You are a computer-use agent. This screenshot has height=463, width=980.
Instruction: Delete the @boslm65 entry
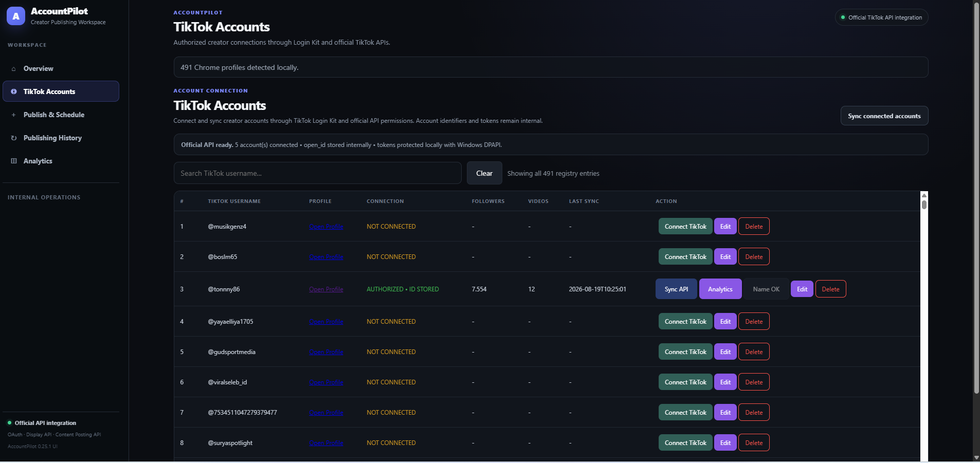coord(754,257)
